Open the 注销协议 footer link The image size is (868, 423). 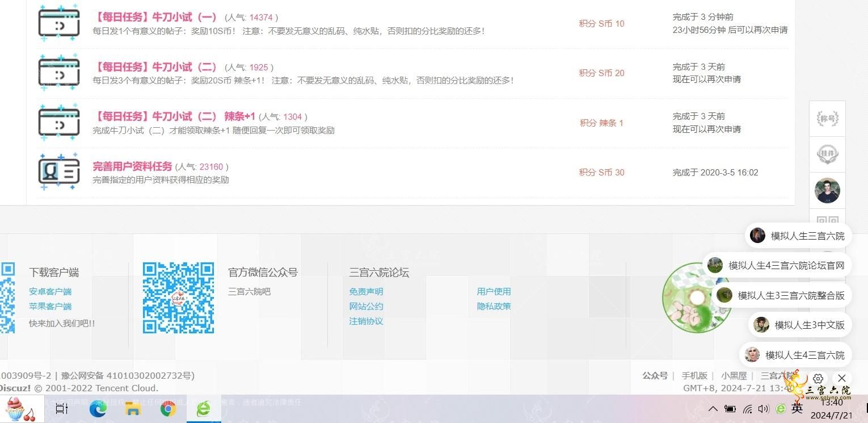[366, 321]
